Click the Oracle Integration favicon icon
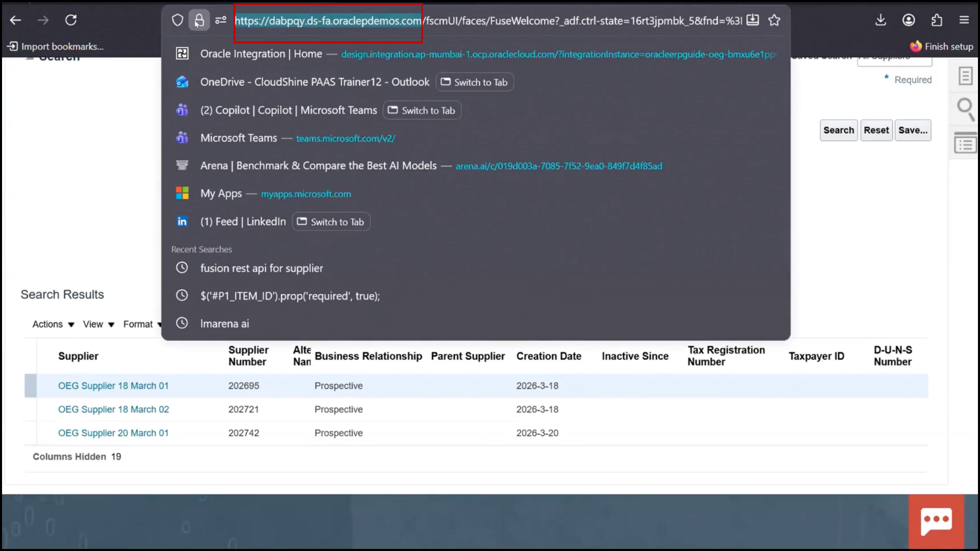Image resolution: width=980 pixels, height=551 pixels. point(182,54)
